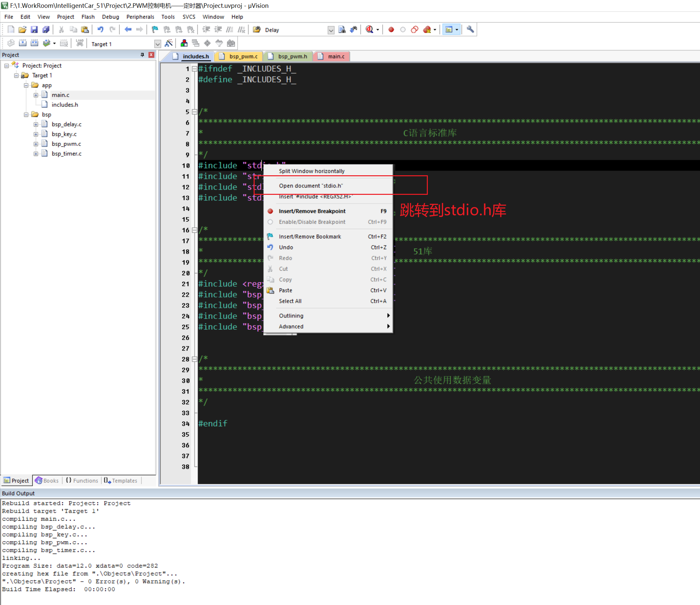Expand the bsp_timer.c tree node
The image size is (700, 605).
tap(36, 154)
